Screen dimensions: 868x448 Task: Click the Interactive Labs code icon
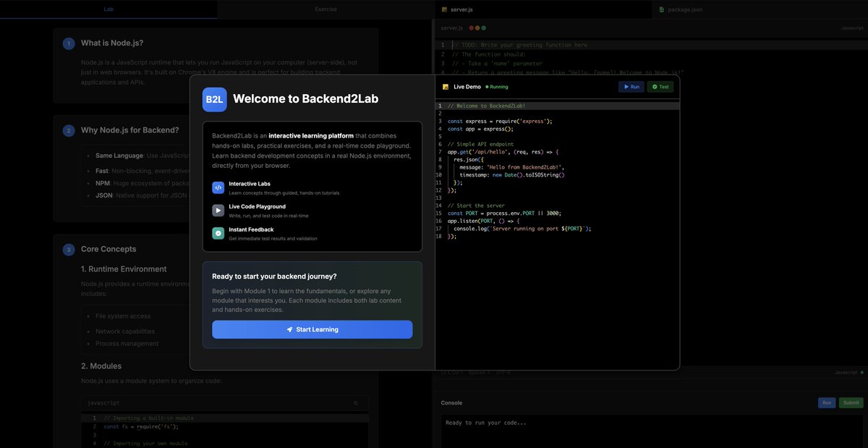[218, 187]
